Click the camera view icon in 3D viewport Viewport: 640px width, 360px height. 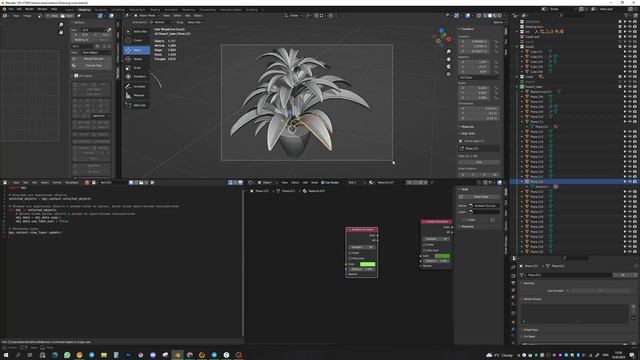449,67
